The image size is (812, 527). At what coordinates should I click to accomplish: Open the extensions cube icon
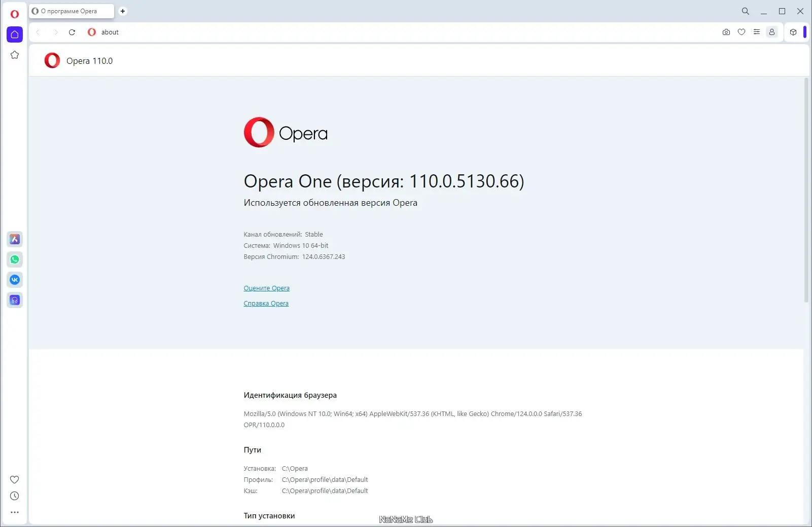[x=793, y=32]
